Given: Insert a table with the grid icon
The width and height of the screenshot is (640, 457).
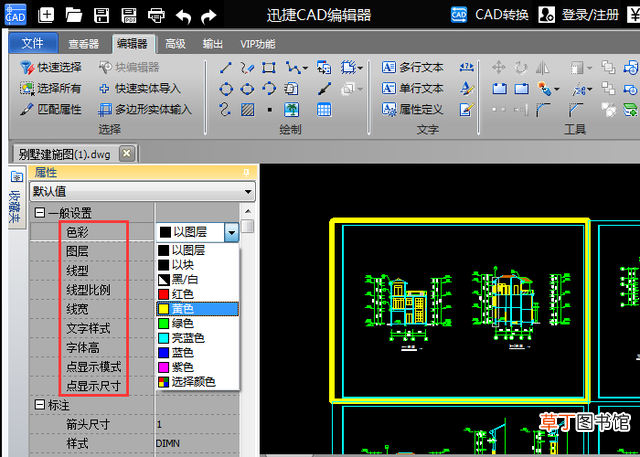Looking at the screenshot, I should click(x=324, y=109).
